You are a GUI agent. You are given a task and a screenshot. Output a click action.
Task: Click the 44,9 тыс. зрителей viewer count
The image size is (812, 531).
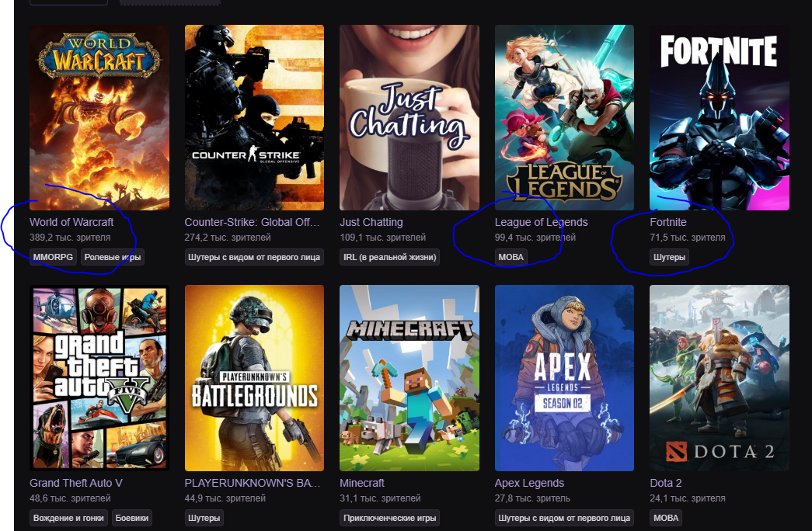point(225,498)
